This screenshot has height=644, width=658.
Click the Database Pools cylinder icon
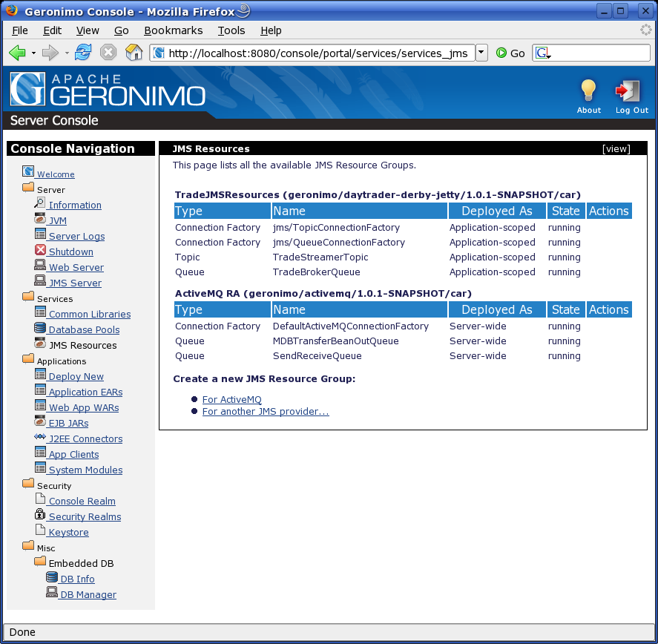(x=40, y=327)
